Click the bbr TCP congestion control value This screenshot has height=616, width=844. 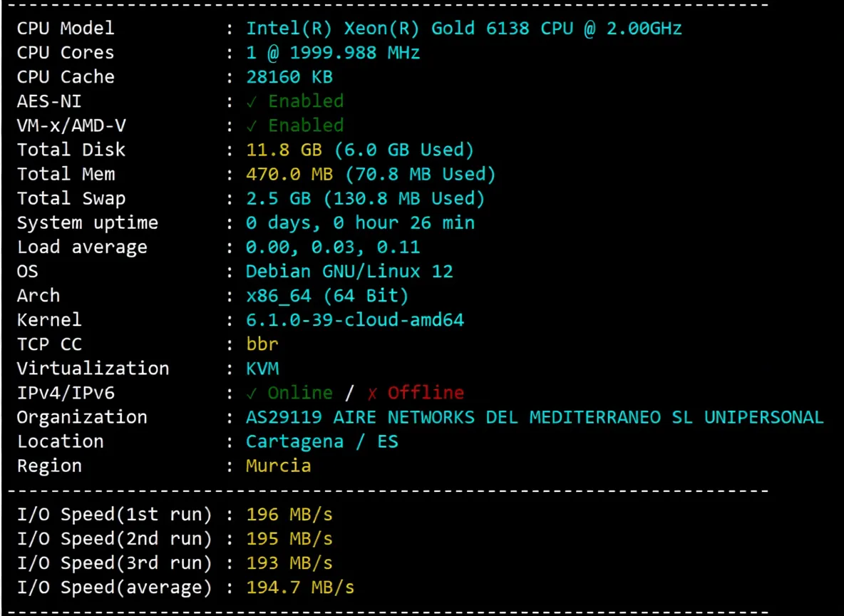click(262, 344)
